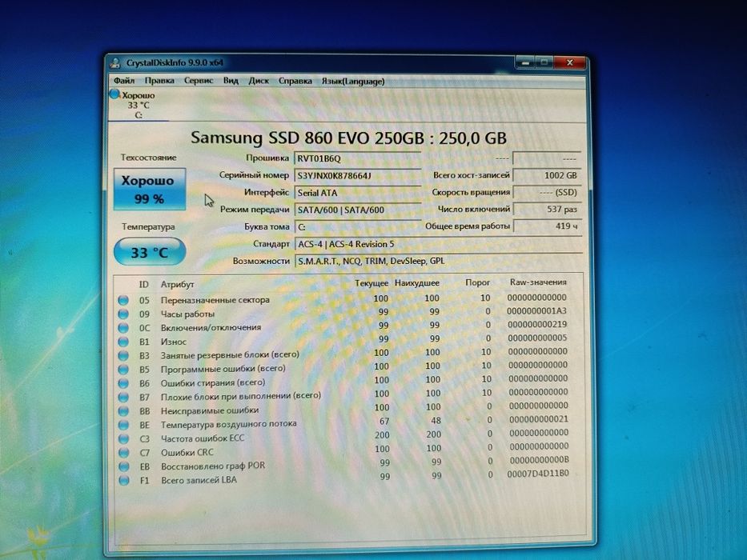Select the Неисправимые ошибки row
This screenshot has height=560, width=747.
tap(343, 409)
